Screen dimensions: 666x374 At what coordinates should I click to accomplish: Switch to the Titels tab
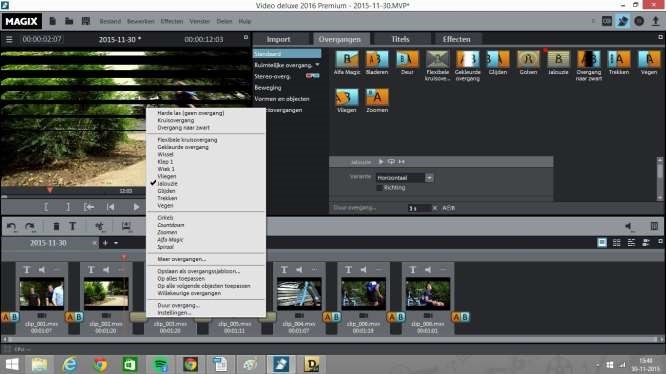pos(401,39)
